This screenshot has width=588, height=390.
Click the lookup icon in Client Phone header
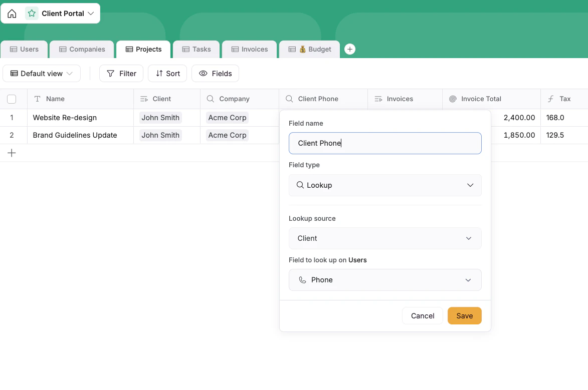tap(289, 99)
